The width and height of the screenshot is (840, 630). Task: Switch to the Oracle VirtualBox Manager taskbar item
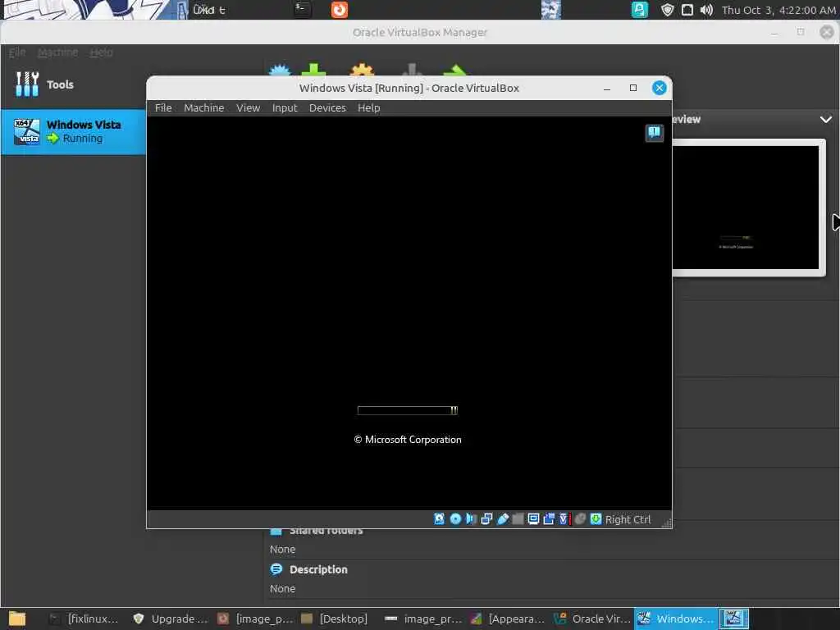click(x=592, y=619)
